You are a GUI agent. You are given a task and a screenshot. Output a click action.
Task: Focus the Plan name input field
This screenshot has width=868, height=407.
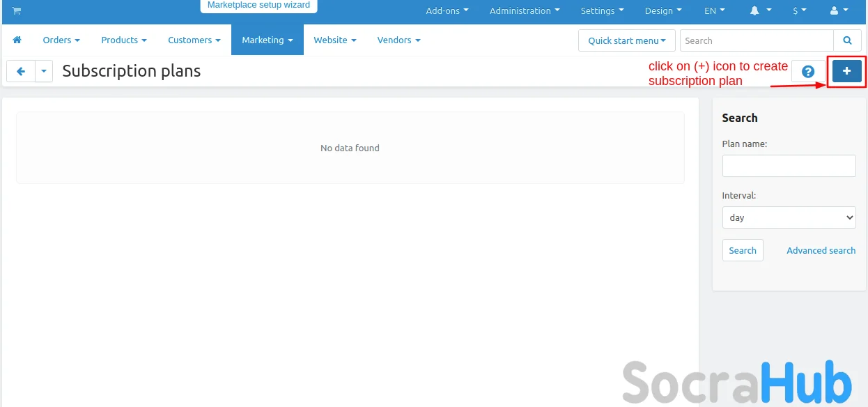789,166
